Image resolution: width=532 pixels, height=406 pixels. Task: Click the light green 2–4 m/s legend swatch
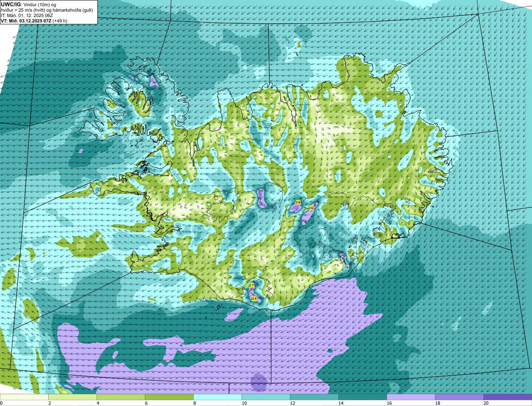(72, 397)
